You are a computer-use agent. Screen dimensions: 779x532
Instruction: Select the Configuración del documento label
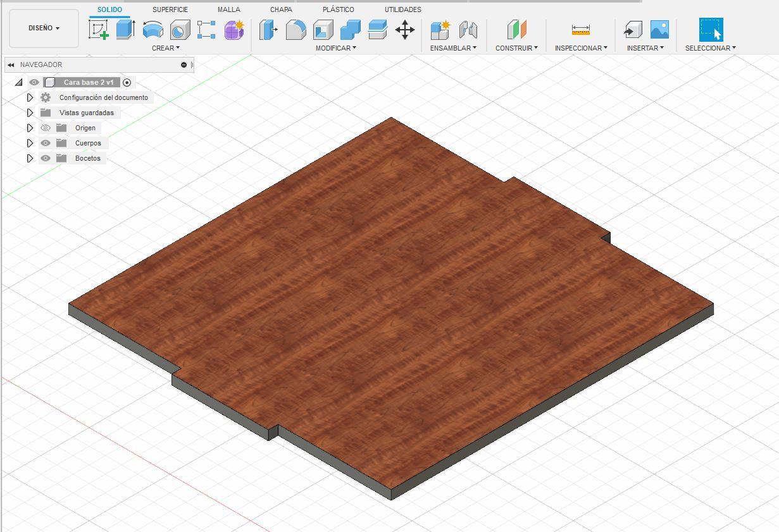tap(104, 97)
